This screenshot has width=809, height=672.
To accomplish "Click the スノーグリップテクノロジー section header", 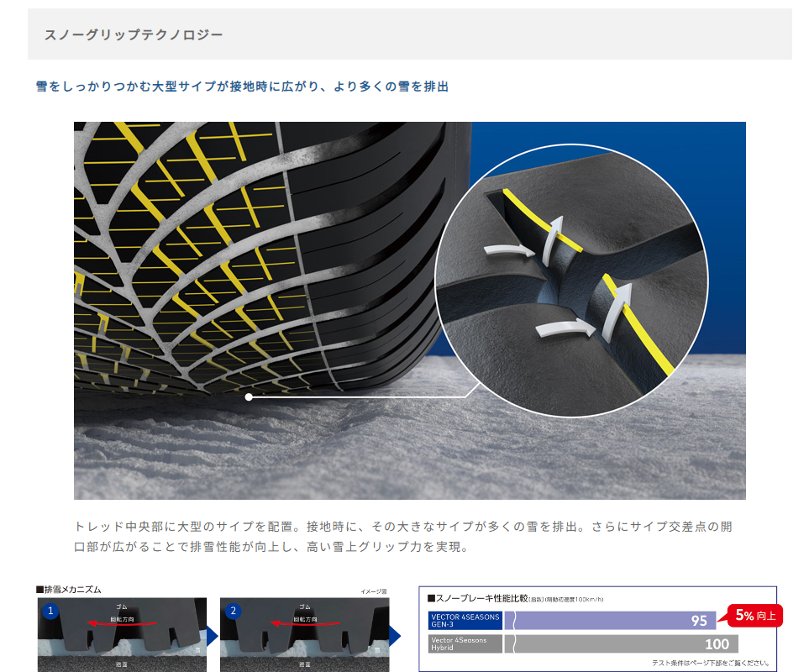I will pos(133,35).
